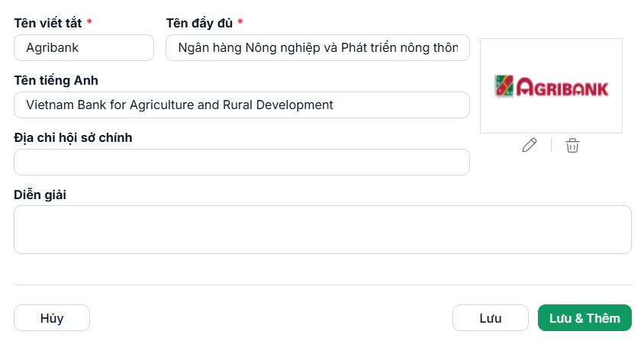Focus the Tên viết tắt field containing Agribank

pyautogui.click(x=84, y=47)
